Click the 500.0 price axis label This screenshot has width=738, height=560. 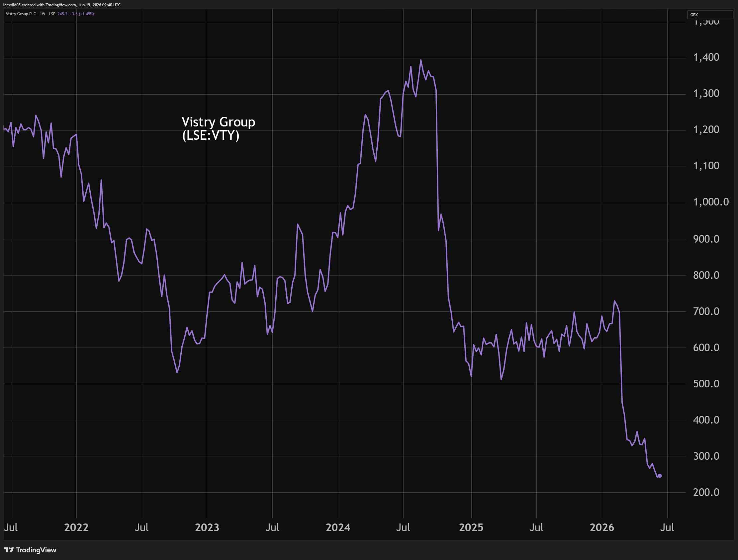706,383
